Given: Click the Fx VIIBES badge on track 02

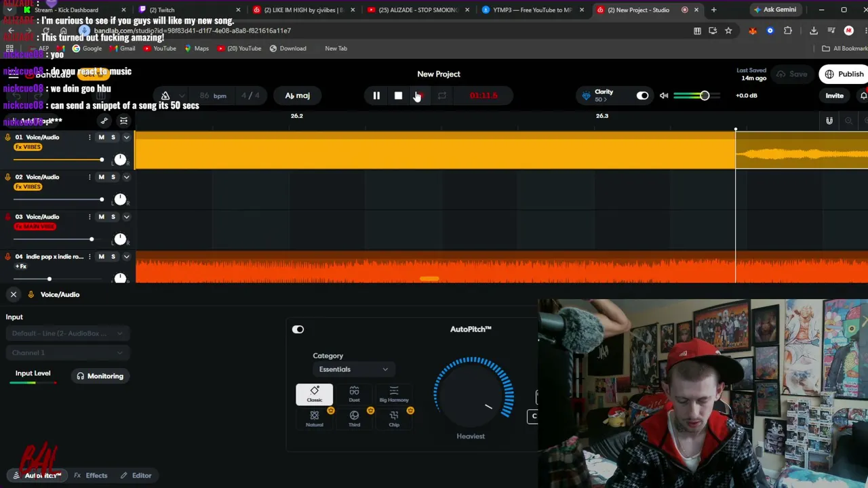Looking at the screenshot, I should [x=28, y=187].
